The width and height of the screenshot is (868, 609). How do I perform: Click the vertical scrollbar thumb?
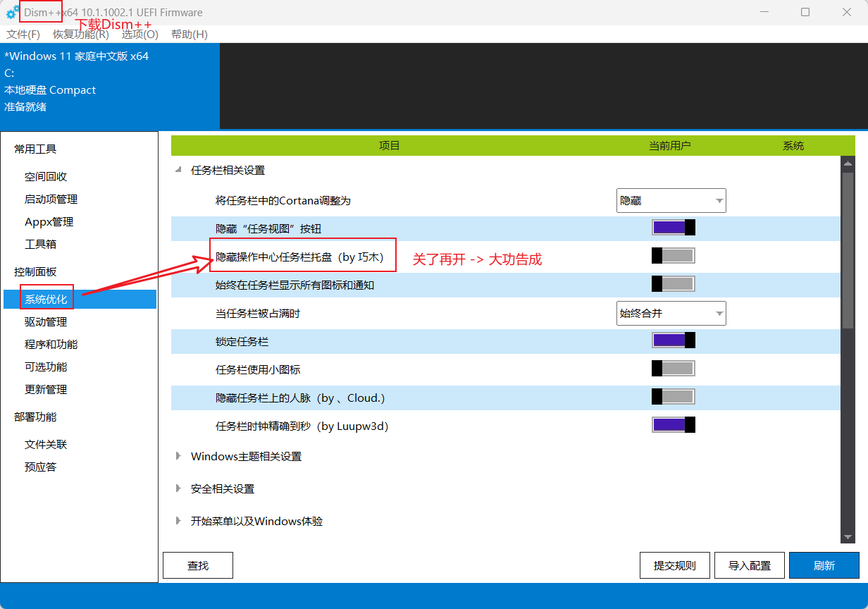[x=848, y=250]
